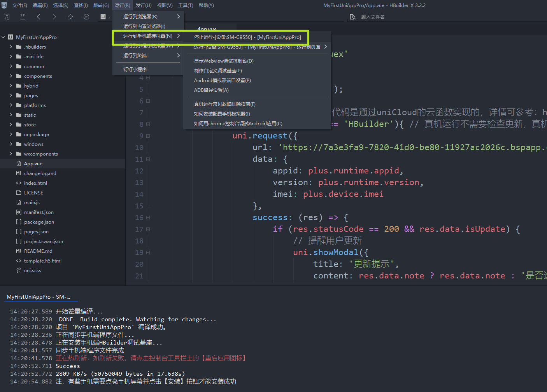Expand the platforms folder

pos(11,105)
